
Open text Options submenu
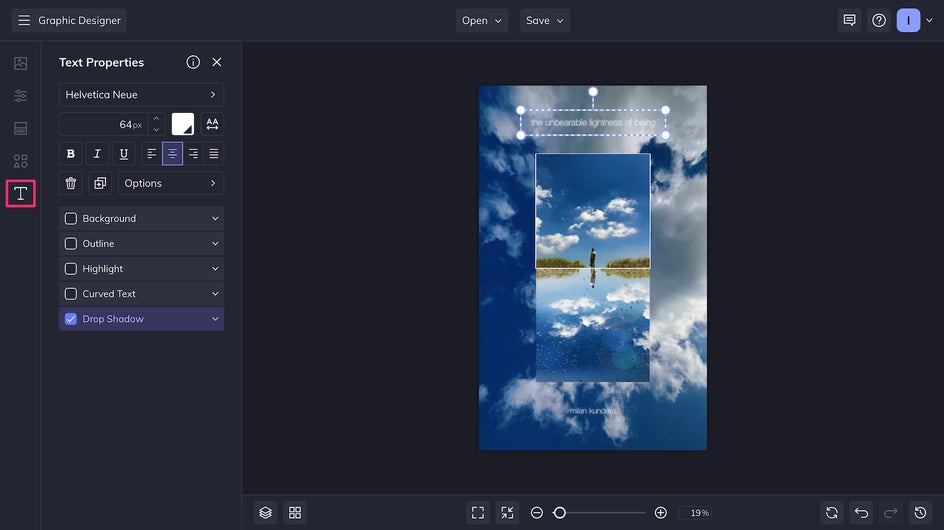tap(170, 183)
